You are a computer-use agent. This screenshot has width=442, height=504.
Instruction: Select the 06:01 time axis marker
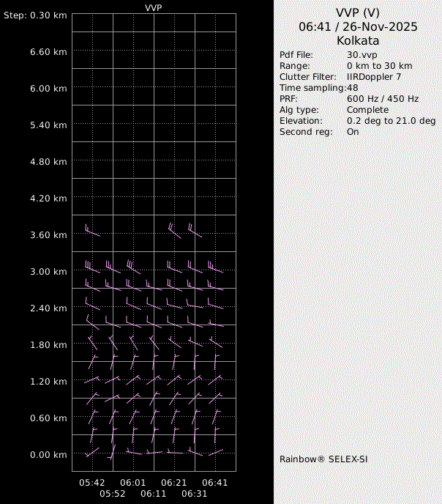point(133,483)
